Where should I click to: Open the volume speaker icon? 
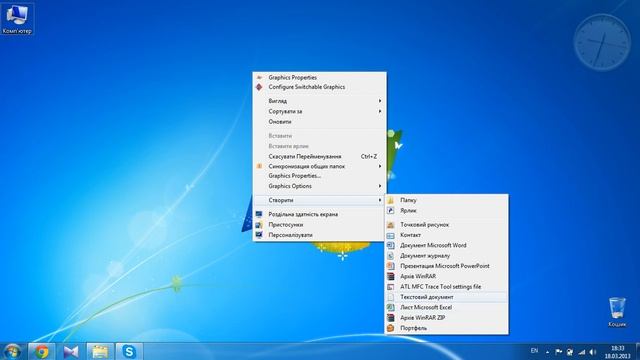pos(593,352)
